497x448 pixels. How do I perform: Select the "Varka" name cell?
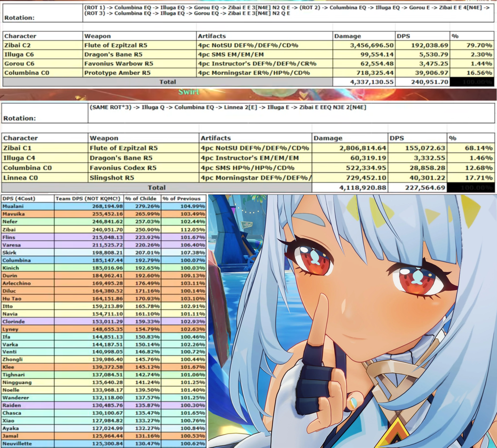[28, 344]
